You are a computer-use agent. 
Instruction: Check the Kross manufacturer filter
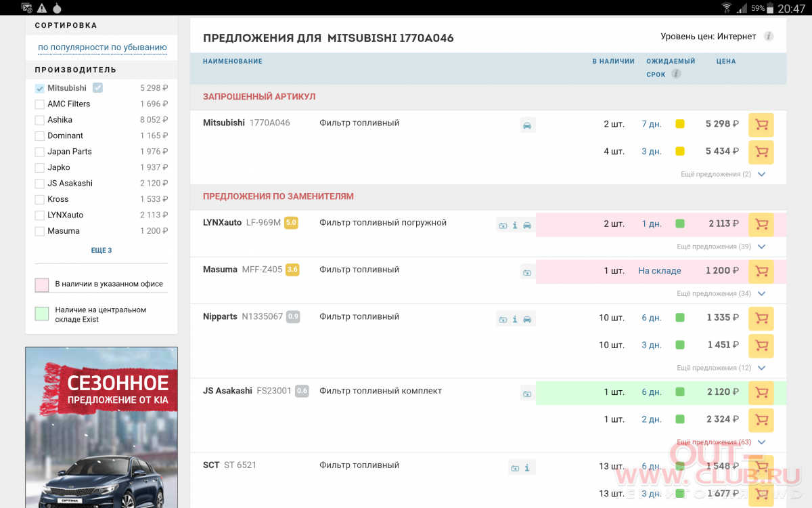coord(39,200)
